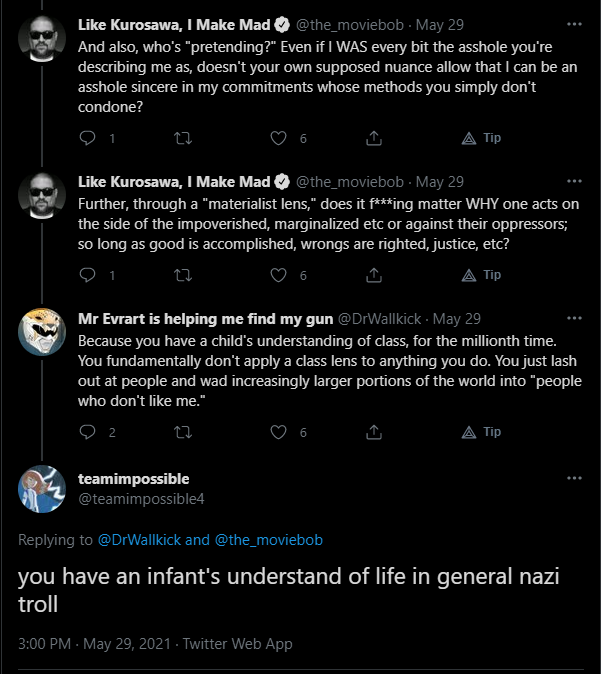Open the teamimpossible tweet options menu
Screen dimensions: 601x674
tap(573, 478)
